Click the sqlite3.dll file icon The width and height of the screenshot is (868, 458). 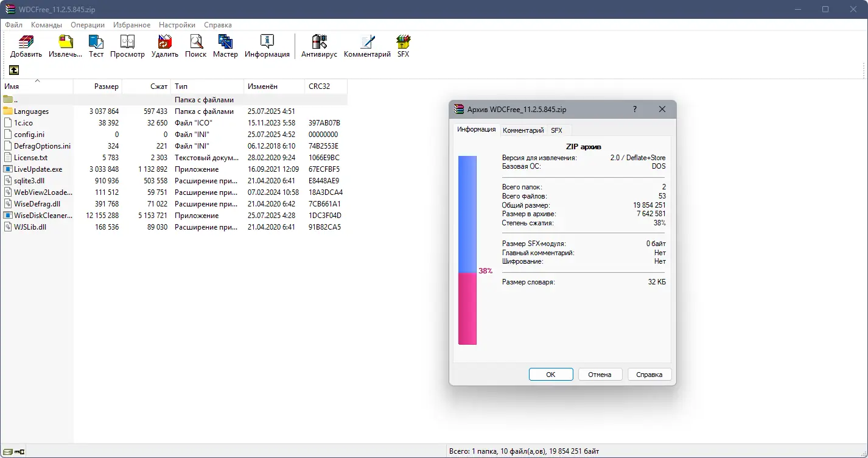[x=8, y=180]
